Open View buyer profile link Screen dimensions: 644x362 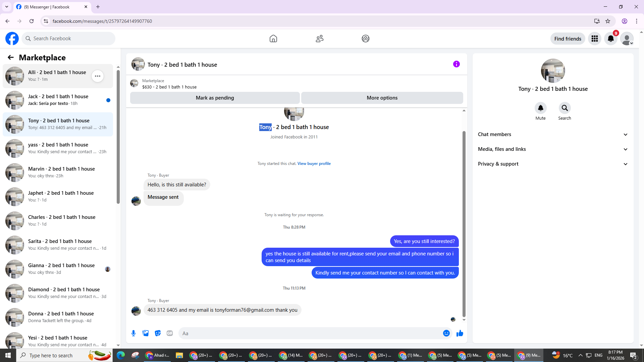pyautogui.click(x=314, y=164)
